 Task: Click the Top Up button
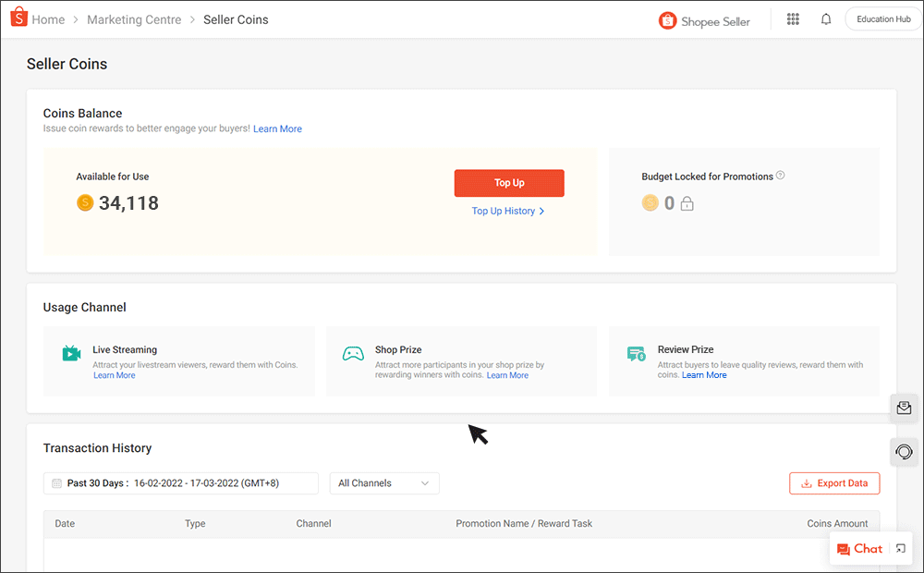tap(509, 183)
